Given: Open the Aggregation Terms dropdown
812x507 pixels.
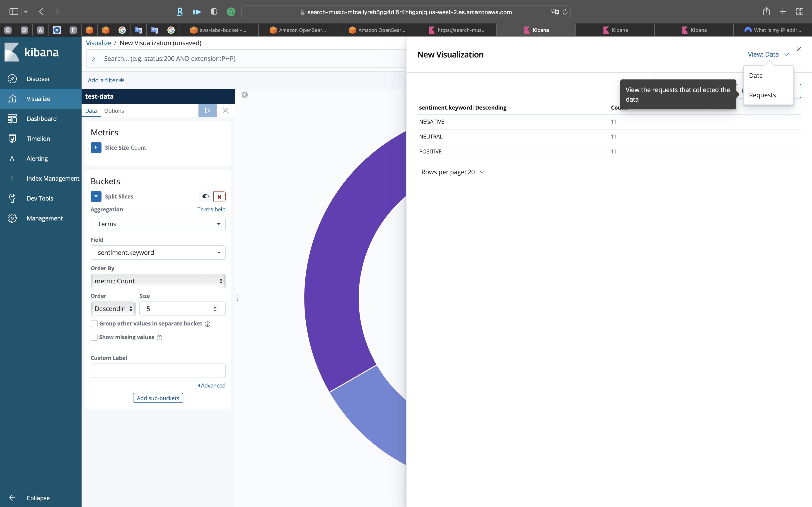Looking at the screenshot, I should [x=158, y=224].
